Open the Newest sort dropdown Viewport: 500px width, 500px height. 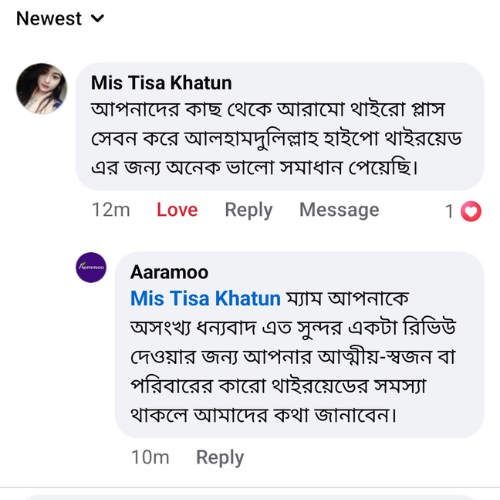tap(60, 18)
